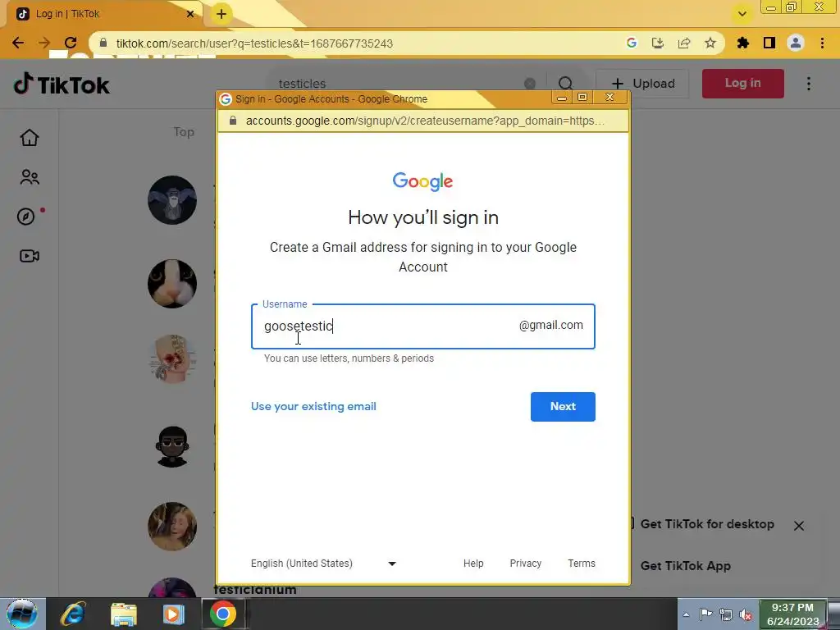Open the Explore compass icon

(26, 217)
